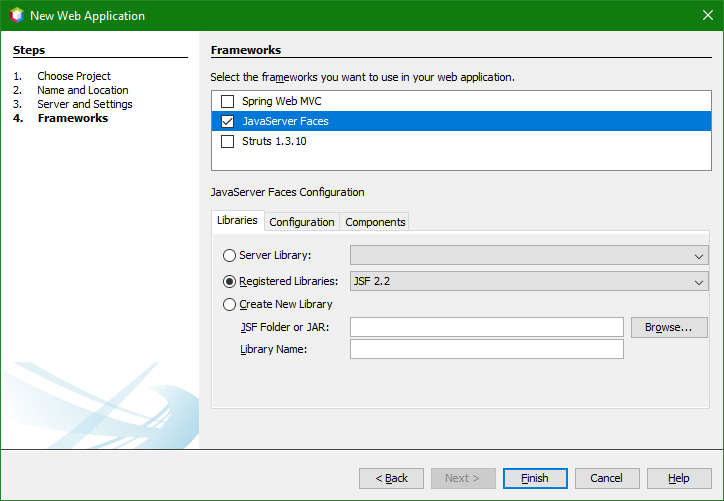724x501 pixels.
Task: Click the bold 'Frameworks' step entry
Action: click(x=73, y=118)
